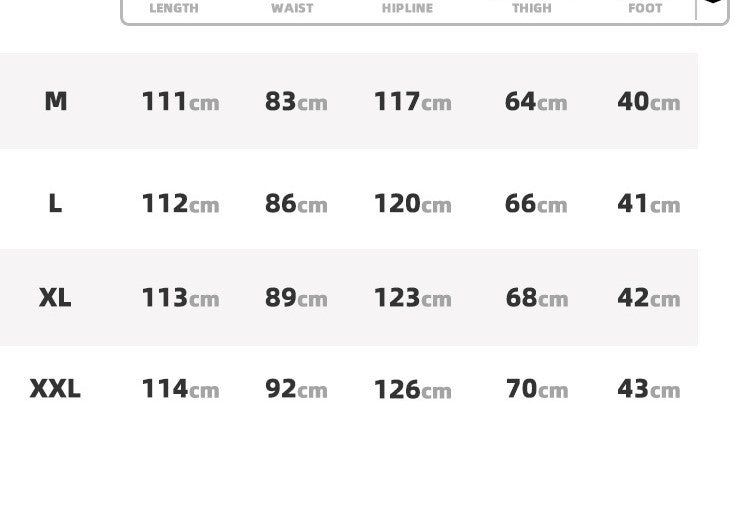750x522 pixels.
Task: Click the 92cm waist value for XXL
Action: pos(296,389)
